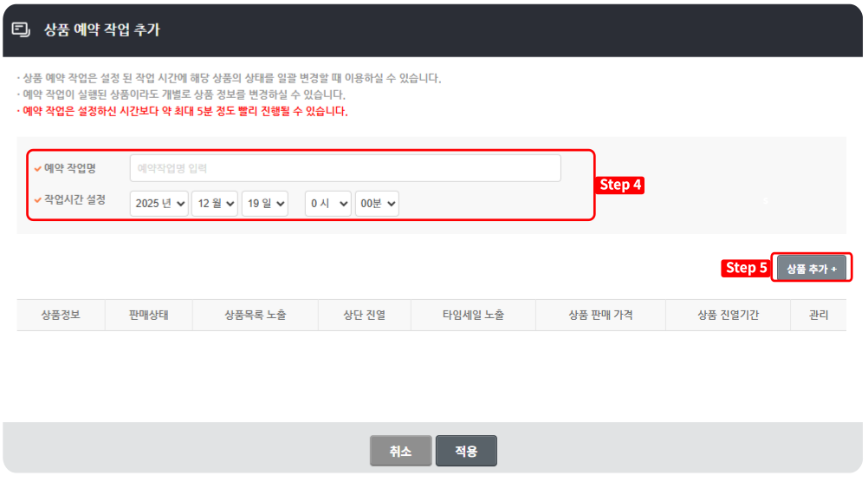Click the 취소 cancel button
The width and height of the screenshot is (868, 482).
(401, 451)
